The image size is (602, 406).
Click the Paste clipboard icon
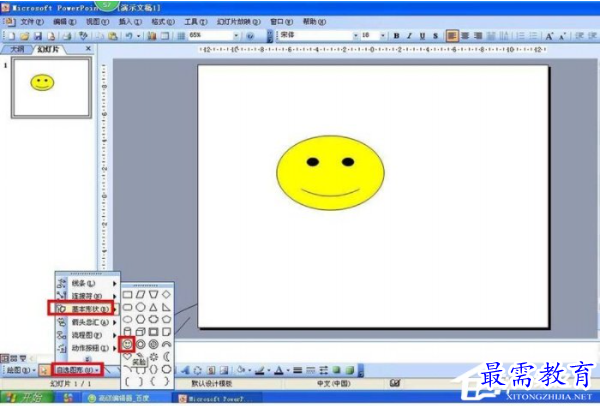click(113, 36)
